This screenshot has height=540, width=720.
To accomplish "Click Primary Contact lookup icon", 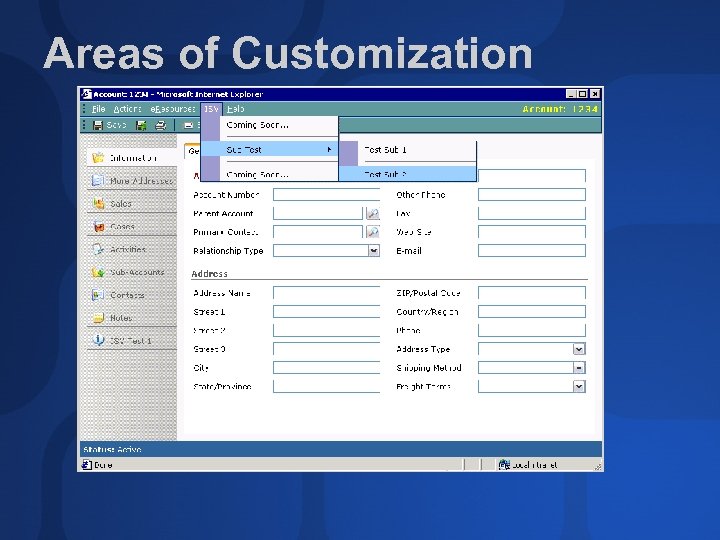I will 372,232.
